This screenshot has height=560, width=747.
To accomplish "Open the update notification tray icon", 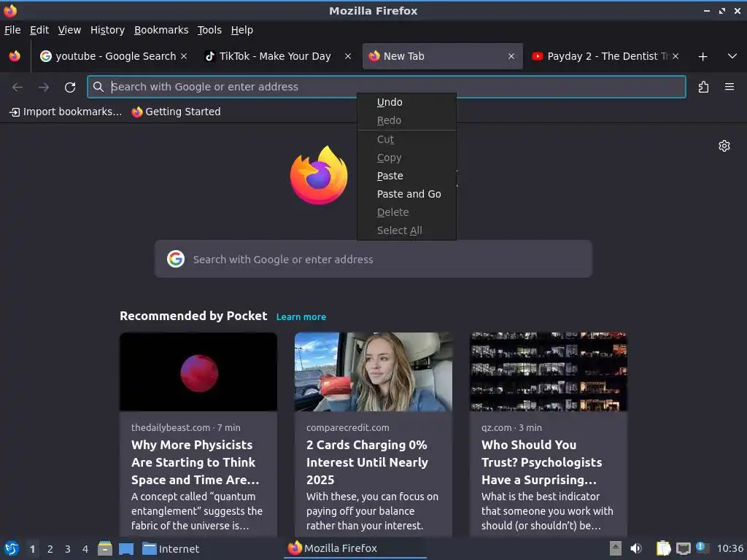I will point(703,548).
